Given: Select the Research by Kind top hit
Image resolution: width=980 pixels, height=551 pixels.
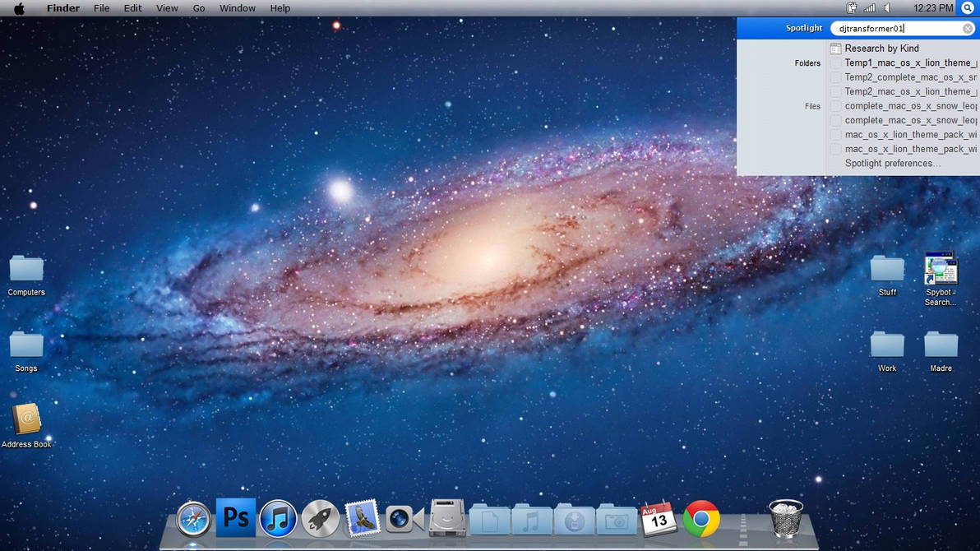Looking at the screenshot, I should point(882,48).
